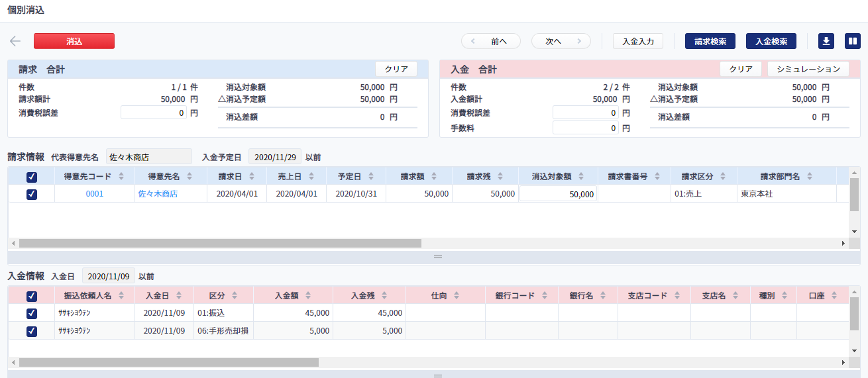The image size is (868, 378).
Task: Toggle select-all checkbox in 入金情報 header
Action: coord(31,297)
